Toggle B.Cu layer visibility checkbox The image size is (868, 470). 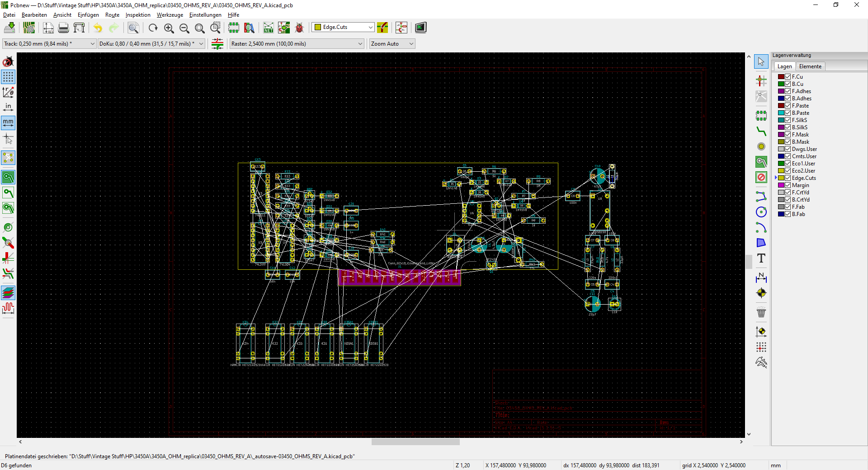(x=788, y=84)
